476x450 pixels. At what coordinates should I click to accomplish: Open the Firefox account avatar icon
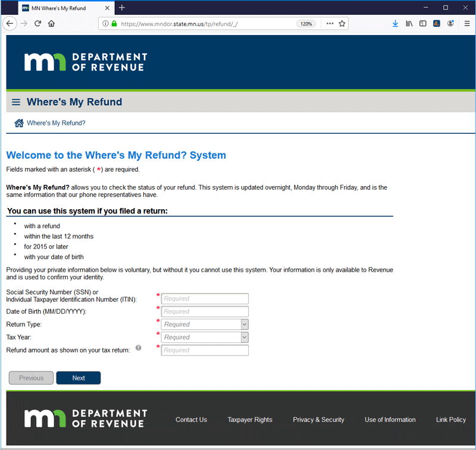click(x=450, y=23)
